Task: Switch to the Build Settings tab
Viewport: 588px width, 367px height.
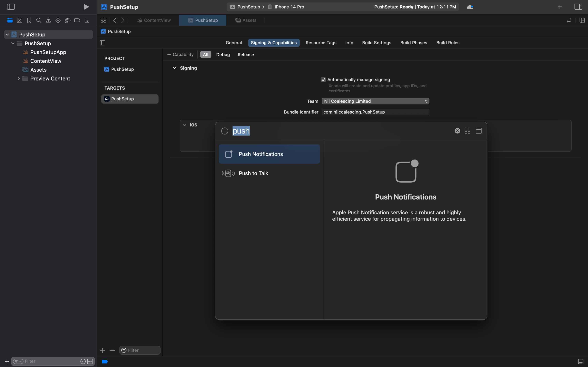Action: coord(376,42)
